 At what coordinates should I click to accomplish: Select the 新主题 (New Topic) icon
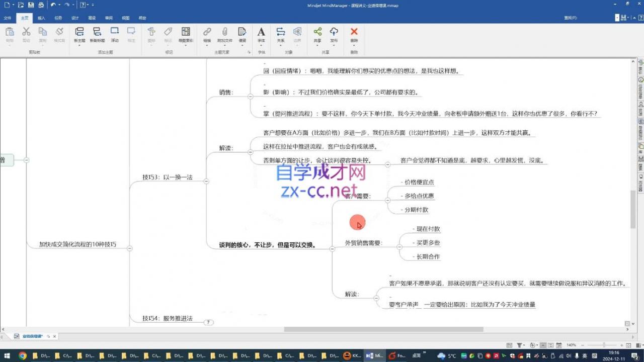point(79,33)
